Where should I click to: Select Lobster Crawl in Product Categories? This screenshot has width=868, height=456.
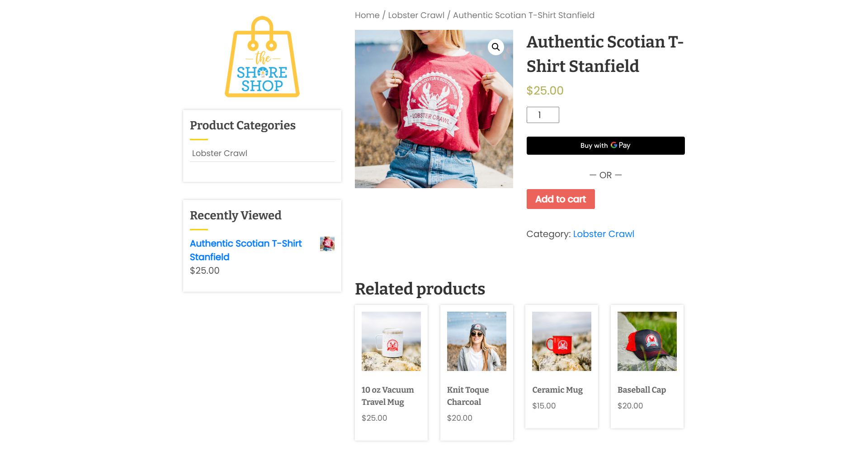(x=220, y=153)
